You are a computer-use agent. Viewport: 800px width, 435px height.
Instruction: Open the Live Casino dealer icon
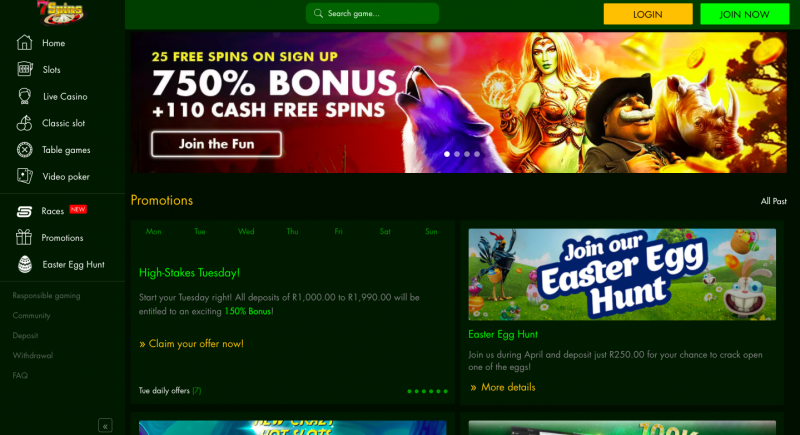coord(24,96)
